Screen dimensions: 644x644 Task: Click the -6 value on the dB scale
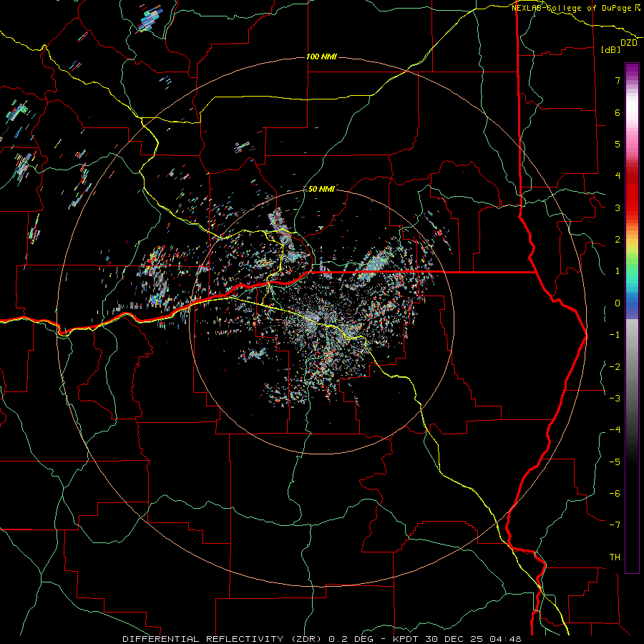pyautogui.click(x=615, y=494)
